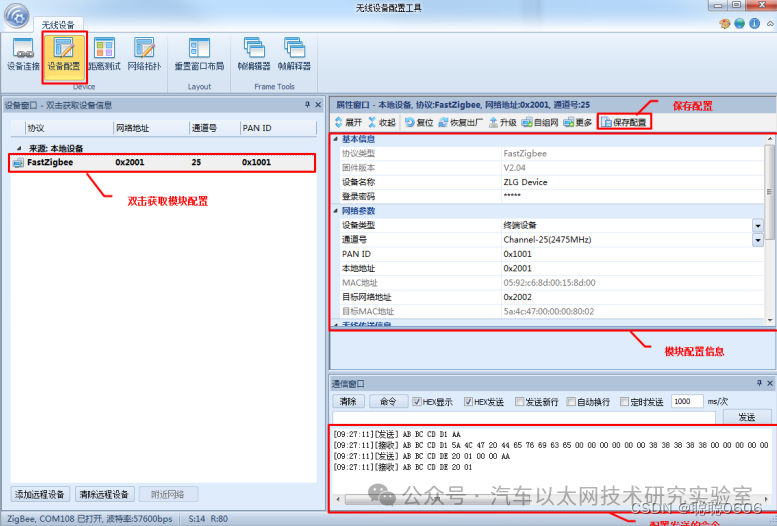777x526 pixels.
Task: Enable the 发送新行 checkbox
Action: tap(519, 402)
